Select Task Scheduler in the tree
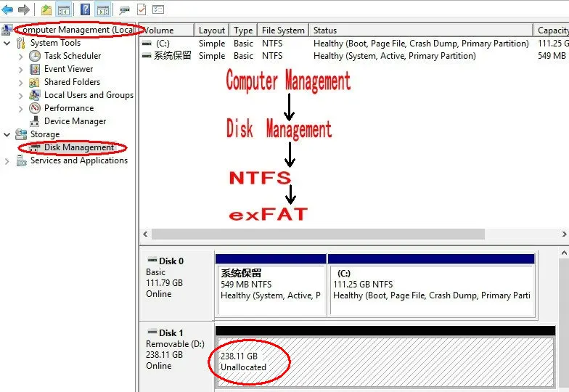This screenshot has height=392, width=569. 73,56
